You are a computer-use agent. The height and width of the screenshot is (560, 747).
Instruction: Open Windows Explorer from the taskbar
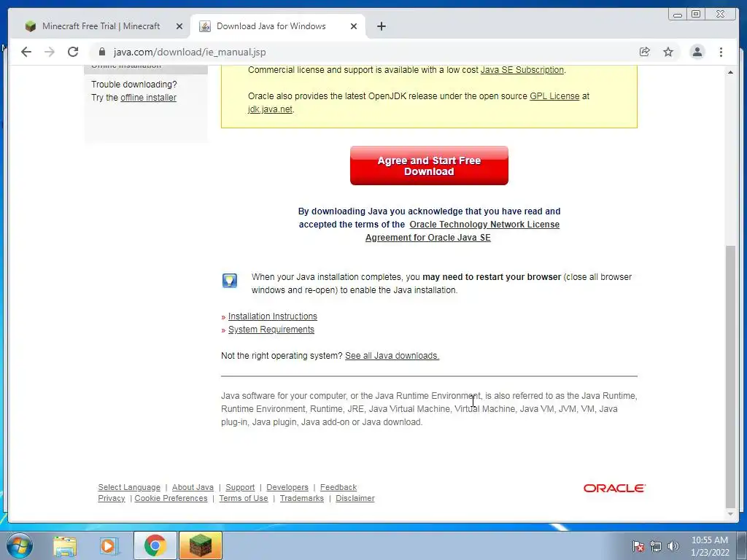[65, 545]
